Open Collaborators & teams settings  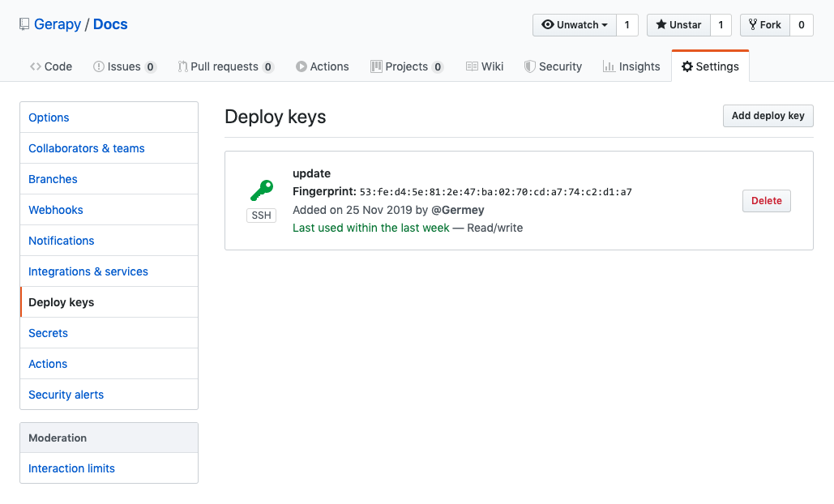(109, 148)
